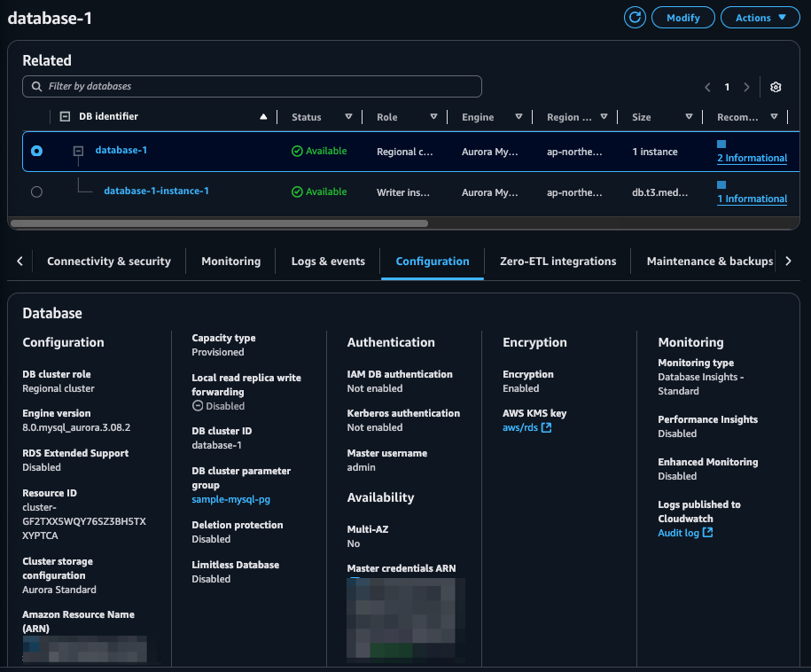This screenshot has width=811, height=672.
Task: Collapse the database-1 cluster tree row
Action: click(x=78, y=151)
